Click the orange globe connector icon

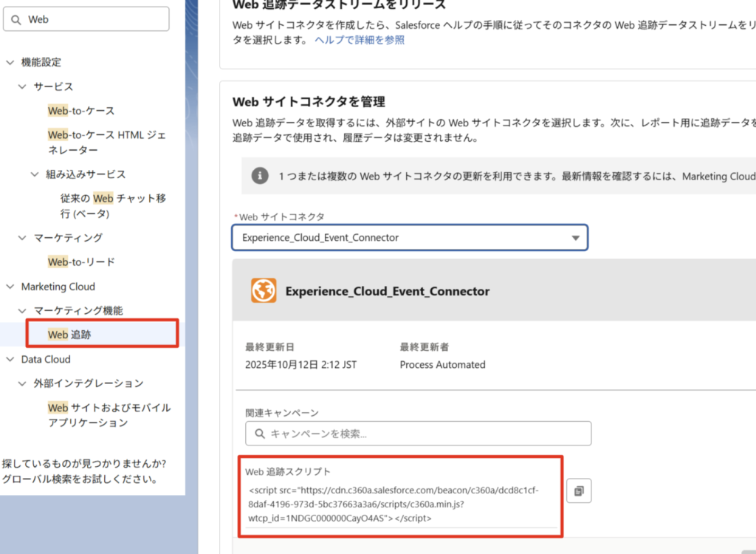(x=264, y=290)
